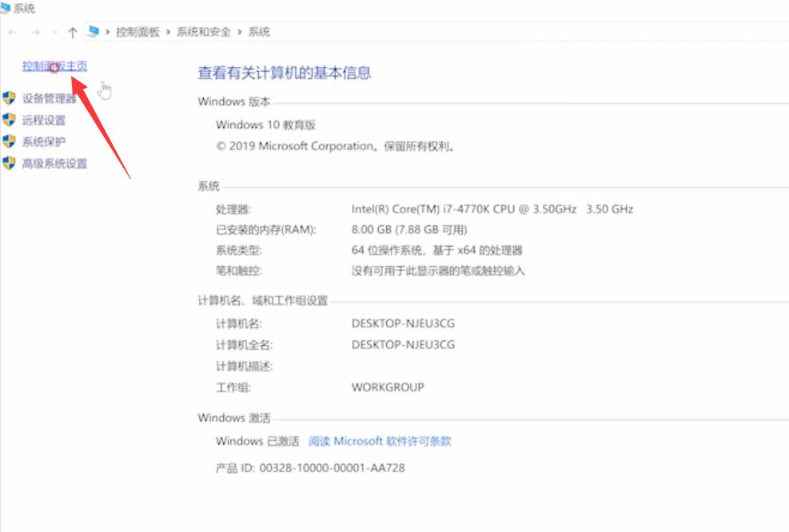This screenshot has width=789, height=532.
Task: Open the recent locations dropdown arrow
Action: click(54, 33)
